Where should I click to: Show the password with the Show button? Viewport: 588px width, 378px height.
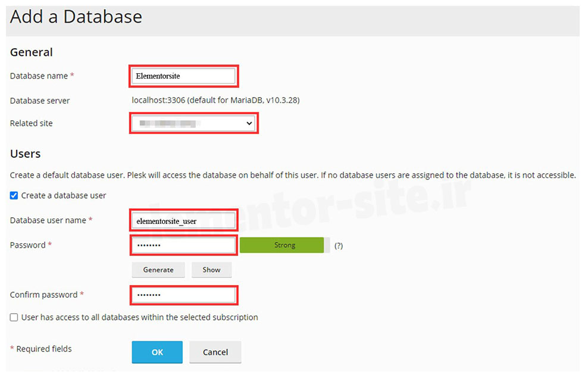211,270
